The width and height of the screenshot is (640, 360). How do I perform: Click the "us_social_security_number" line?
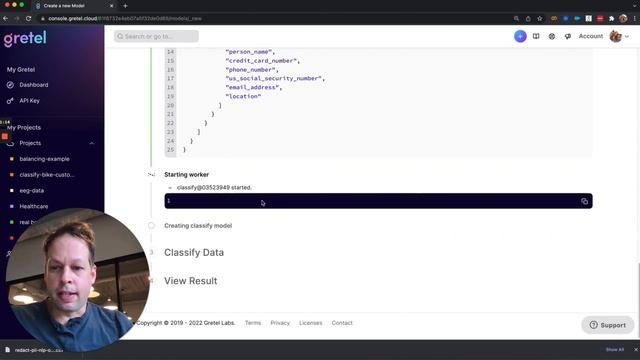tap(275, 78)
